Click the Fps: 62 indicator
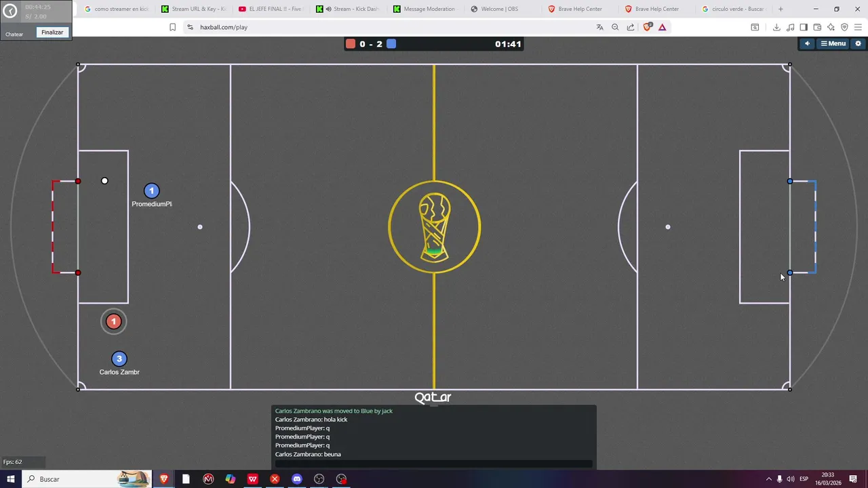Image resolution: width=868 pixels, height=488 pixels. 12,462
